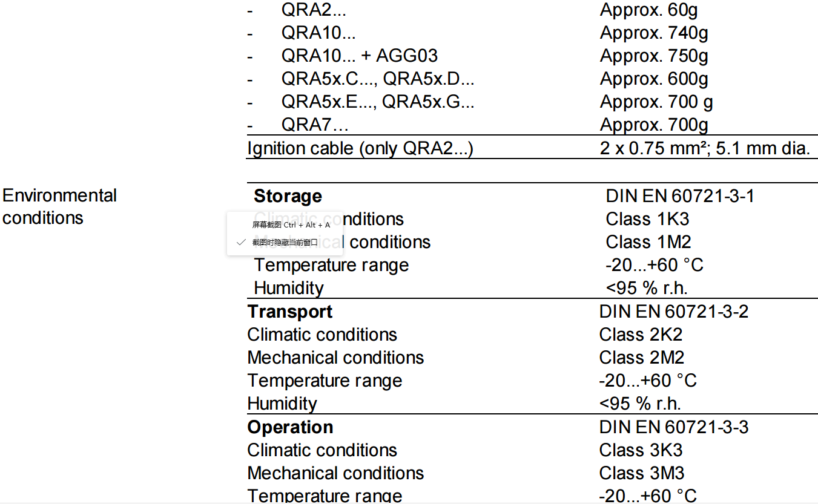Click the DIN EN 60721-3-1 standard text

(679, 196)
